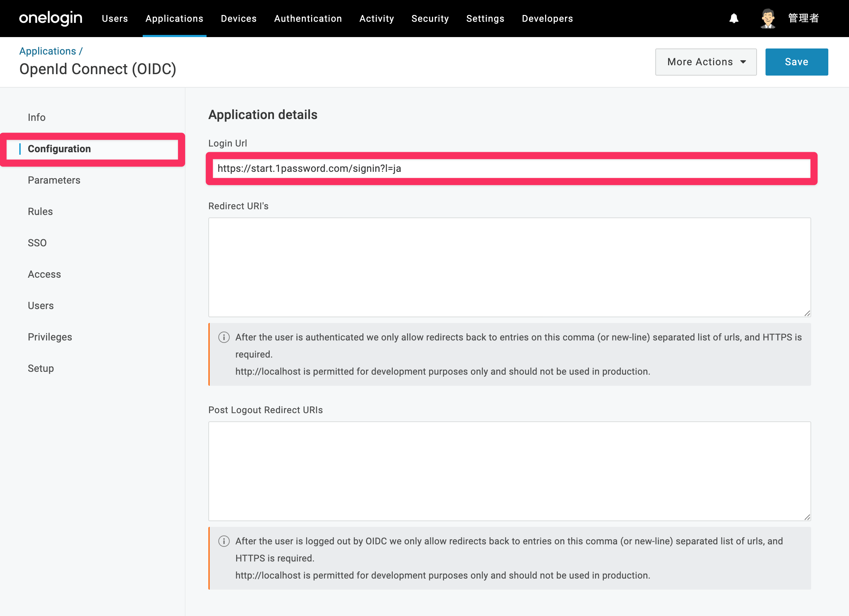Click the 'After the user is logged out' notice
The image size is (849, 616).
(509, 558)
